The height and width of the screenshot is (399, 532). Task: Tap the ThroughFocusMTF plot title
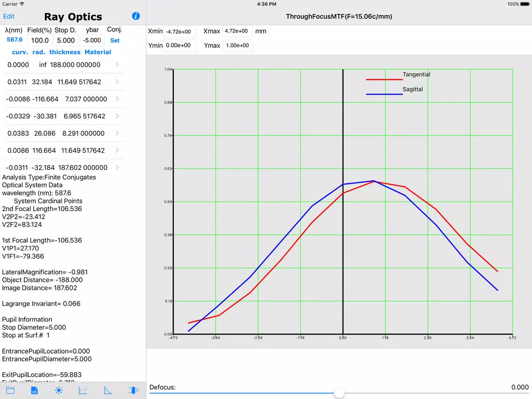point(339,16)
